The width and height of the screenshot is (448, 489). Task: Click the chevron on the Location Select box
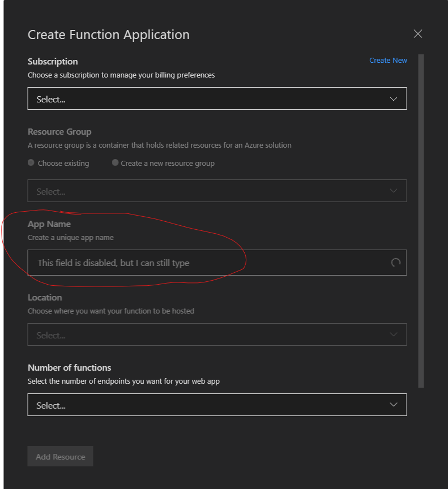click(394, 334)
